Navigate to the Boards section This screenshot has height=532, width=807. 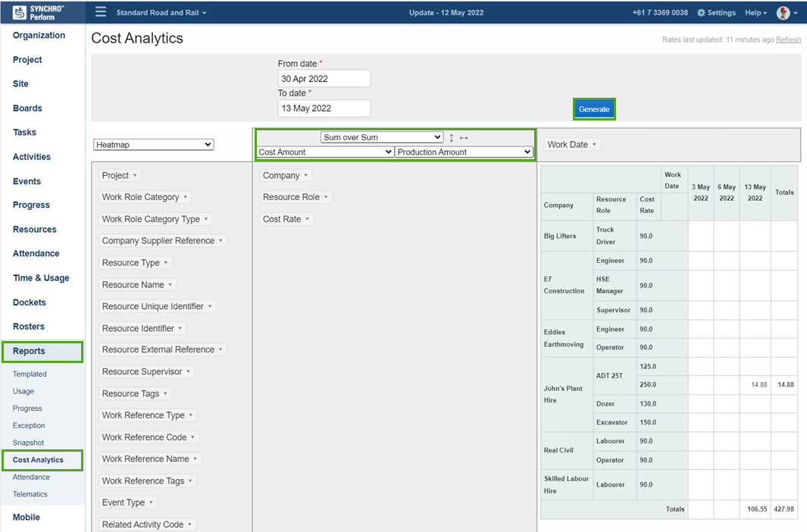[27, 108]
